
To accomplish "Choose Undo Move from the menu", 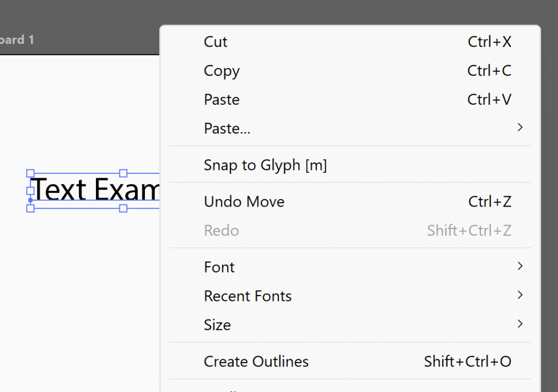I will coord(244,202).
